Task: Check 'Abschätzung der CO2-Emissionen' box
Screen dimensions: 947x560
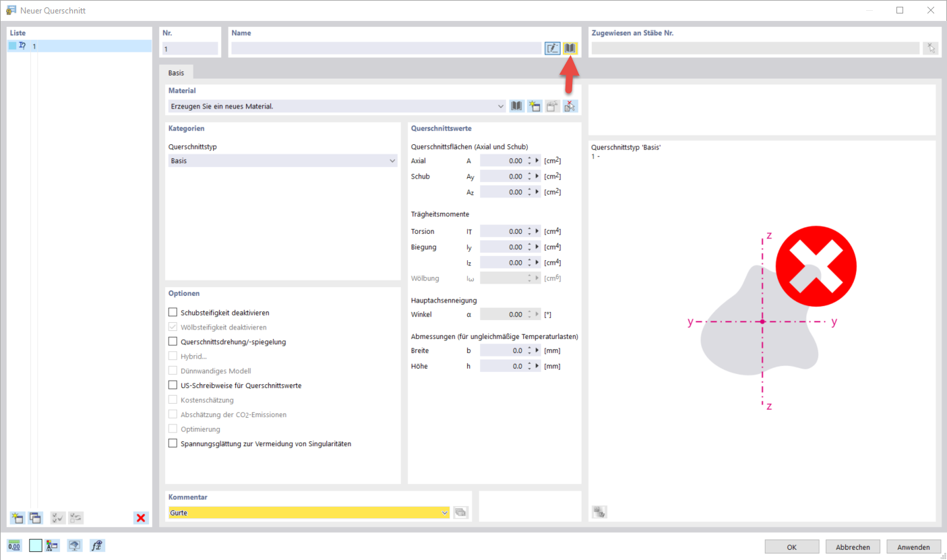Action: pos(173,414)
